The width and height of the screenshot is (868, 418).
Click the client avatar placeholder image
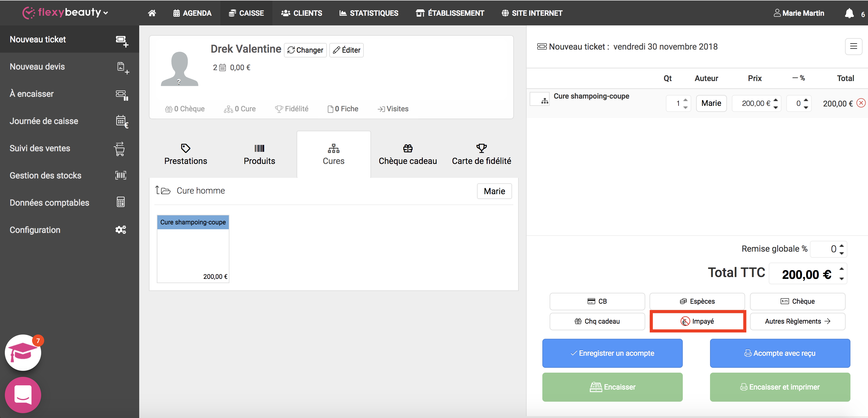(179, 69)
